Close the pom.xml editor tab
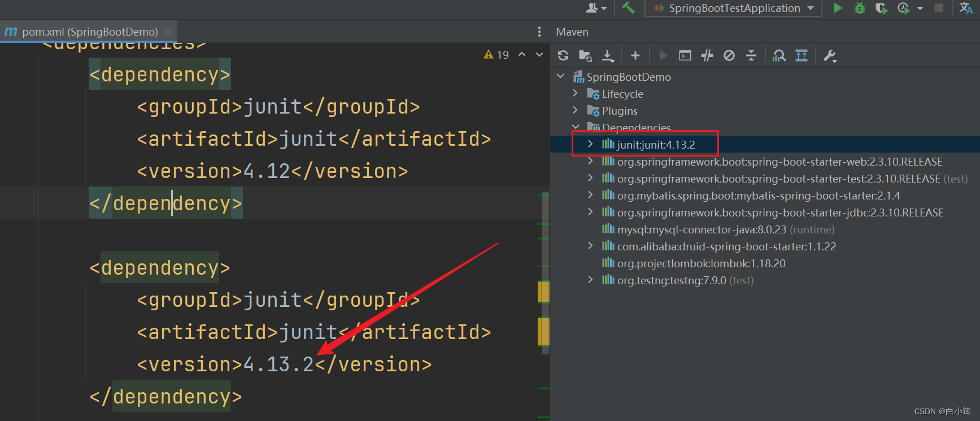Image resolution: width=980 pixels, height=421 pixels. (168, 32)
